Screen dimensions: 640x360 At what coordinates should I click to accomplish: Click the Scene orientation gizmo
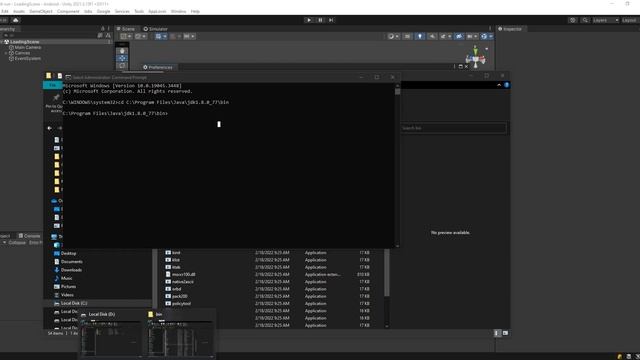coord(476,57)
